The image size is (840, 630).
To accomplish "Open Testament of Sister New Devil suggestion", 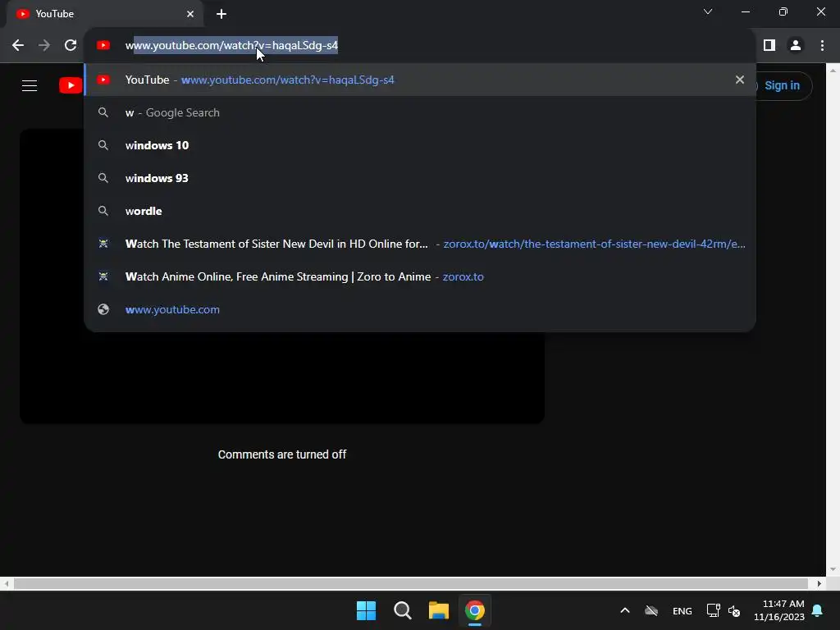I will 420,244.
